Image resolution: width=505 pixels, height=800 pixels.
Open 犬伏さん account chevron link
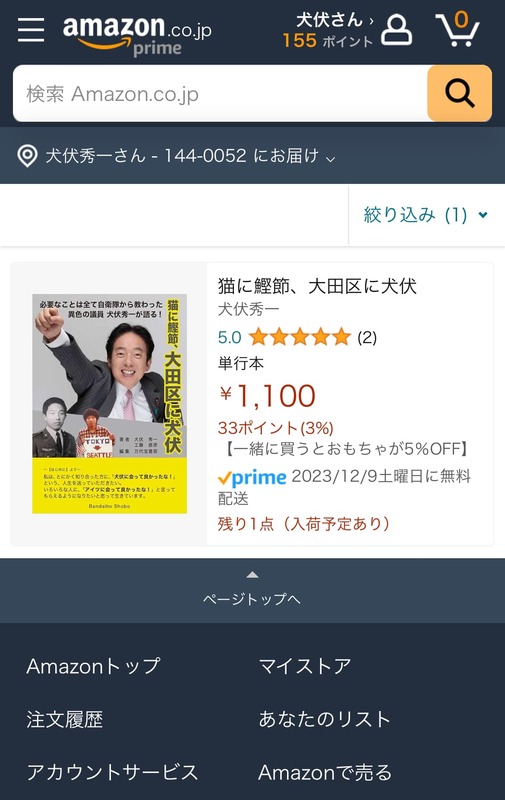[335, 20]
